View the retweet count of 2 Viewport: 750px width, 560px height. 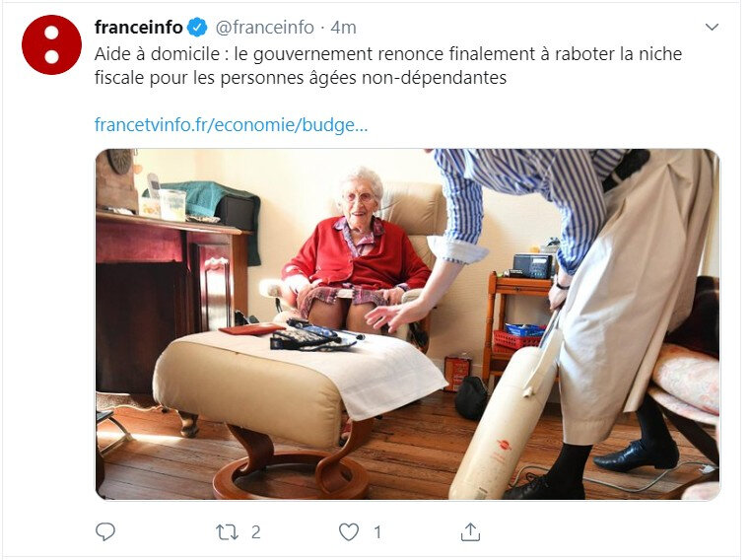tap(256, 532)
